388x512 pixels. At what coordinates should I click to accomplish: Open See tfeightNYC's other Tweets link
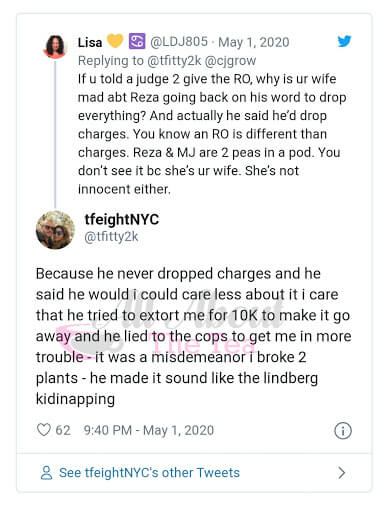click(149, 473)
